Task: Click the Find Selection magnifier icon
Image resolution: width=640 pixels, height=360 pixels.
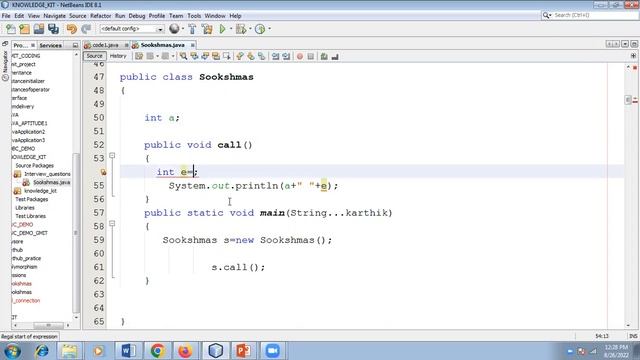Action: click(x=183, y=56)
